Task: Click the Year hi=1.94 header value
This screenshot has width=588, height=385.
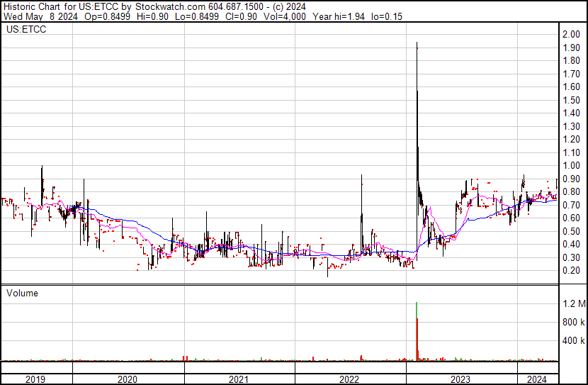Action: point(339,16)
